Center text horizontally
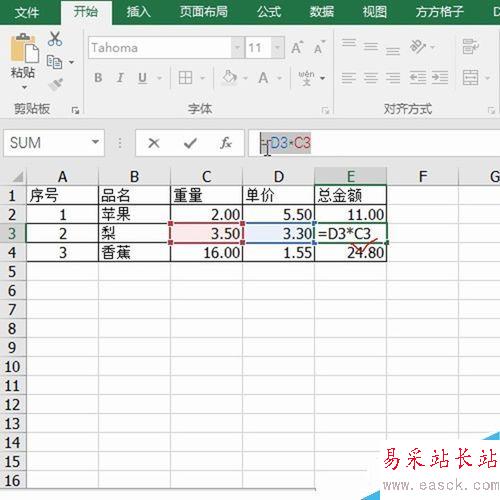The image size is (500, 500). [x=371, y=78]
